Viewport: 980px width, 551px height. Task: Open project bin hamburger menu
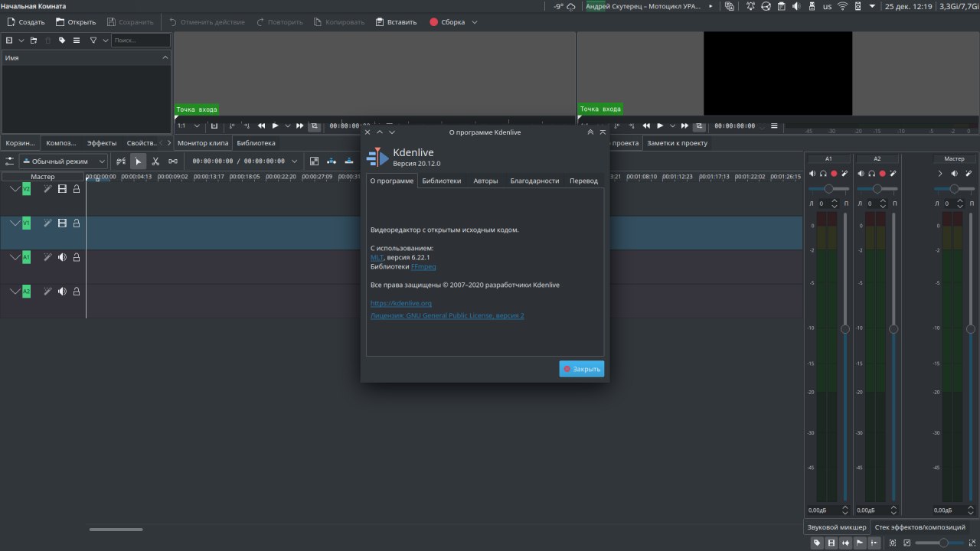[77, 40]
